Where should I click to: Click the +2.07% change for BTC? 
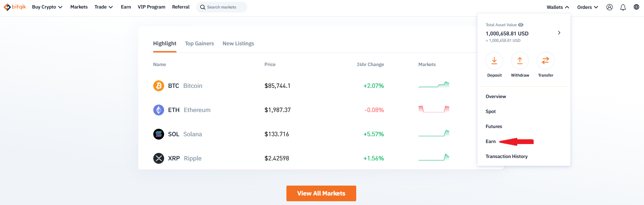(374, 86)
